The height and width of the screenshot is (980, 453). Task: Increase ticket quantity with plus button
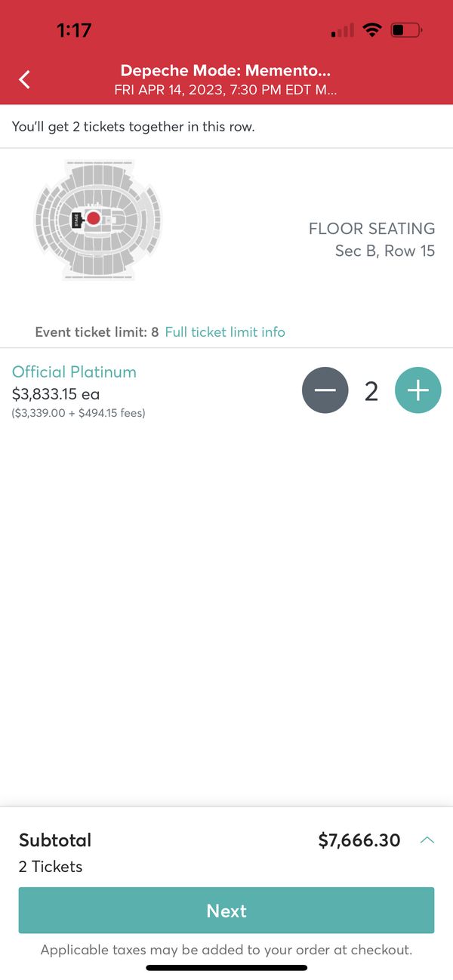click(x=418, y=390)
